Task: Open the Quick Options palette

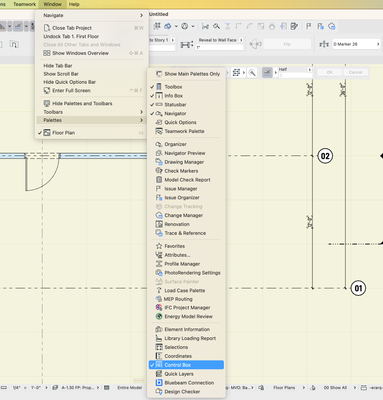Action: point(186,122)
